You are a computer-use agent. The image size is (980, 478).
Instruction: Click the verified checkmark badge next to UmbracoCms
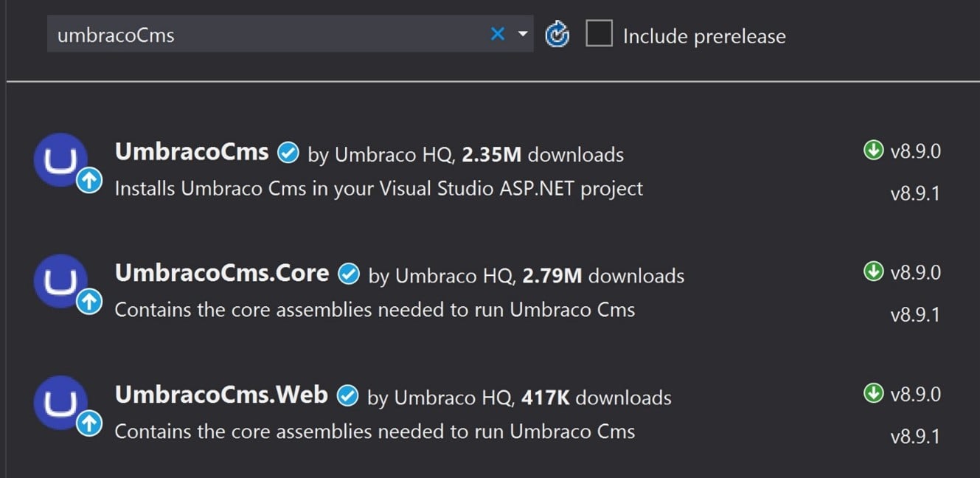(288, 153)
